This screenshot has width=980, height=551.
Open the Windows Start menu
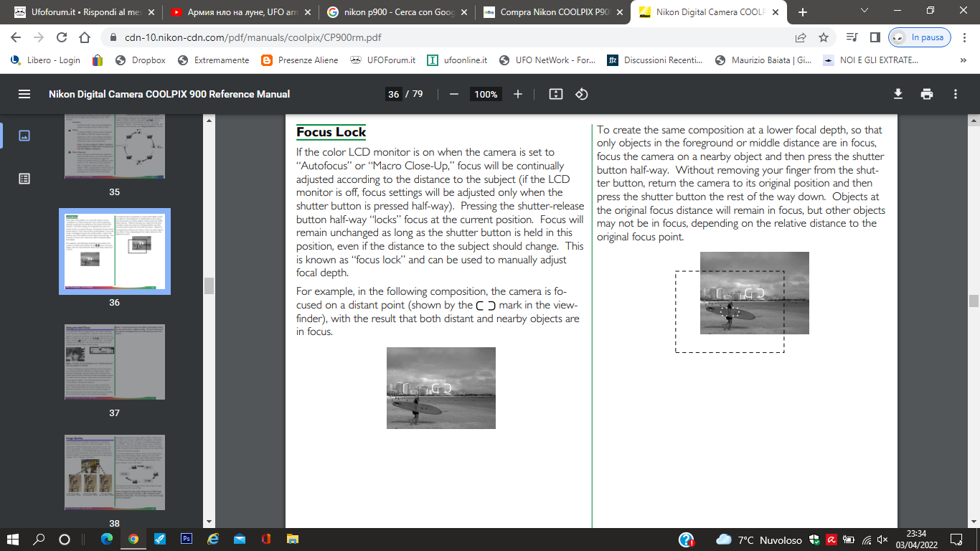click(14, 539)
